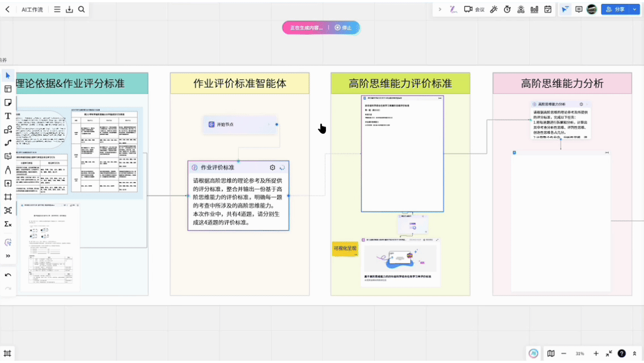This screenshot has width=644, height=363.
Task: Select the pen drawing tool
Action: [x=8, y=170]
